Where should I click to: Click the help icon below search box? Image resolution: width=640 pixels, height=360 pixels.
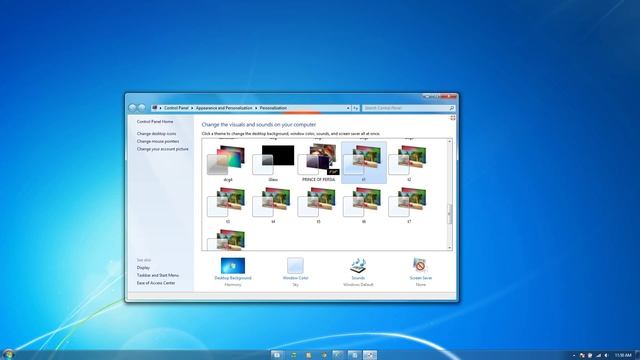click(x=453, y=118)
